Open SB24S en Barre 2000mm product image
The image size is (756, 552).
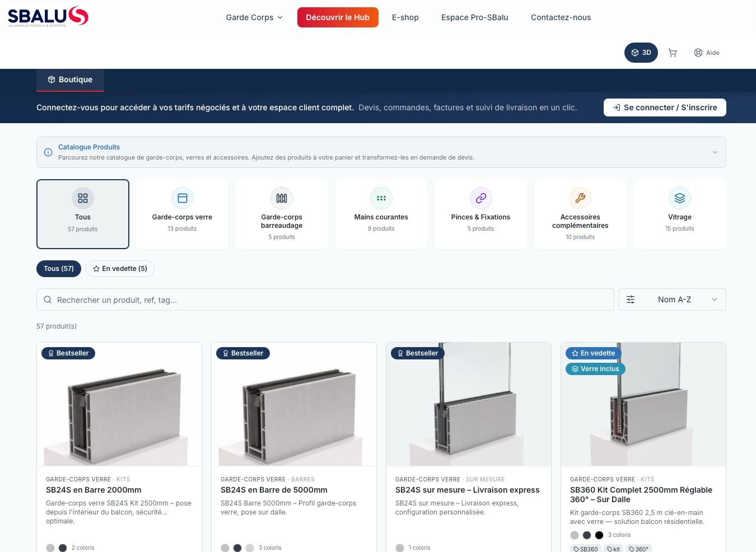click(119, 404)
